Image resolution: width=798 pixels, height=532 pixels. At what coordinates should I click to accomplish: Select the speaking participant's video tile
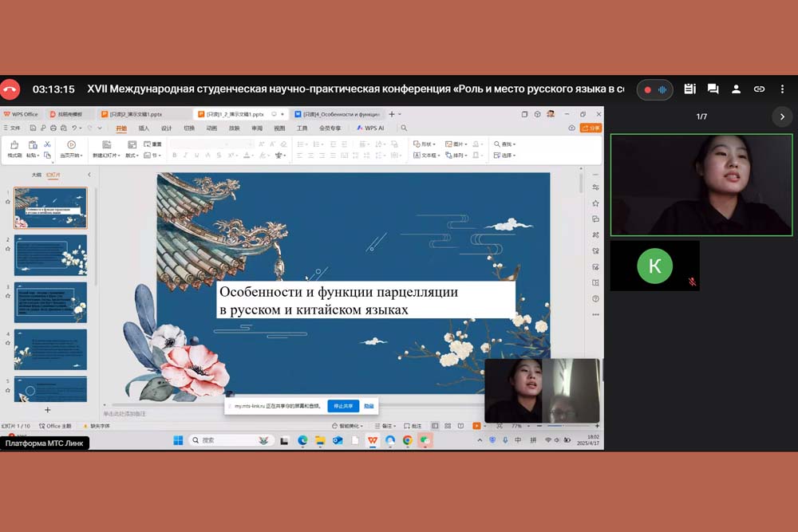pyautogui.click(x=701, y=184)
